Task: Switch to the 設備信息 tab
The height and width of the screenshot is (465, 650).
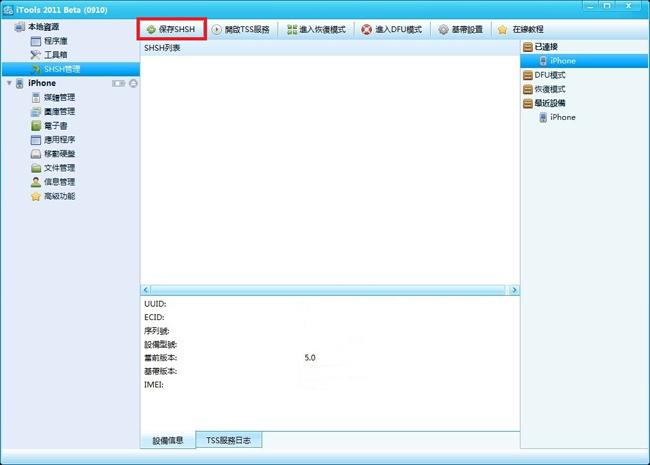Action: (x=167, y=440)
